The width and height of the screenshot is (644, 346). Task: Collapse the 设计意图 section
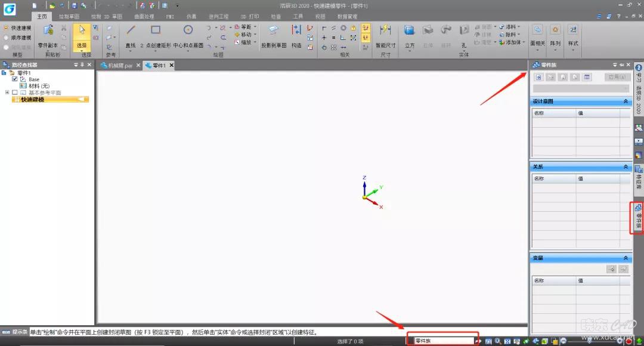626,101
